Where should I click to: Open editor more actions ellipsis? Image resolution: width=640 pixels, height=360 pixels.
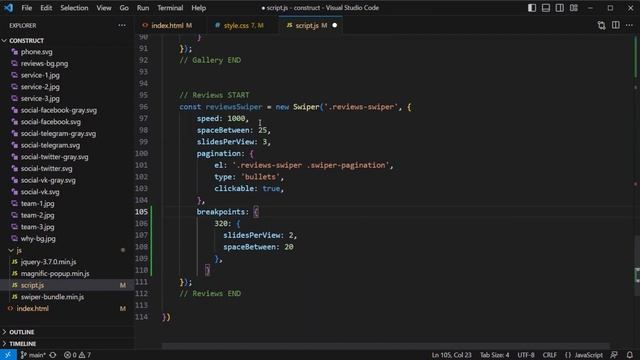click(629, 25)
